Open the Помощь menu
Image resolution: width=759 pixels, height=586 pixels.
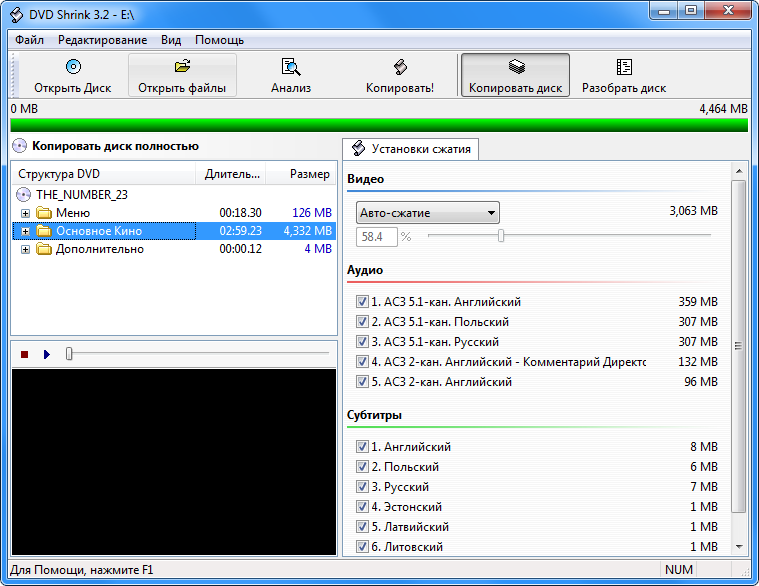pyautogui.click(x=219, y=40)
